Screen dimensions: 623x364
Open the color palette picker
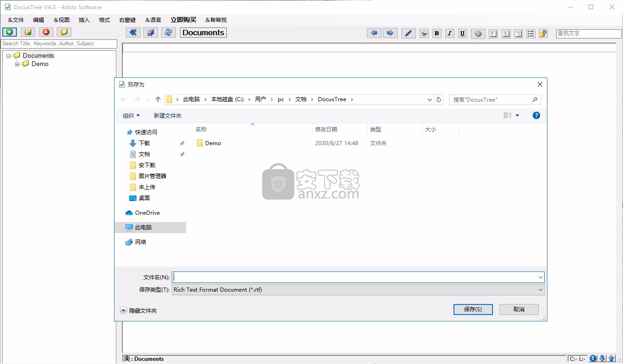[x=478, y=33]
